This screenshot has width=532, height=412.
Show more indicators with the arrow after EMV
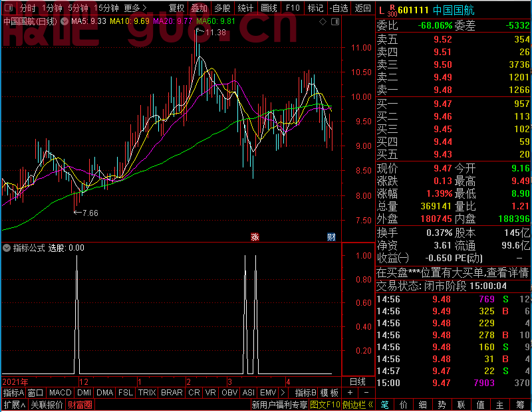pos(283,393)
